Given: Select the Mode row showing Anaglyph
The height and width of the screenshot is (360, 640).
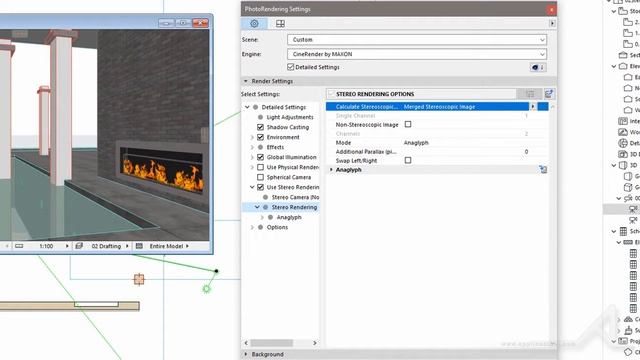Looking at the screenshot, I should pos(437,142).
